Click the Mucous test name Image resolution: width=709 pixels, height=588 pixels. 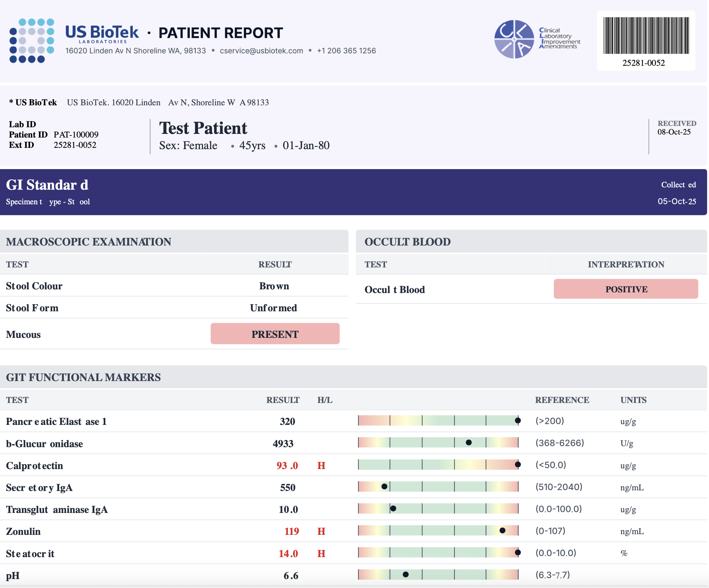23,335
